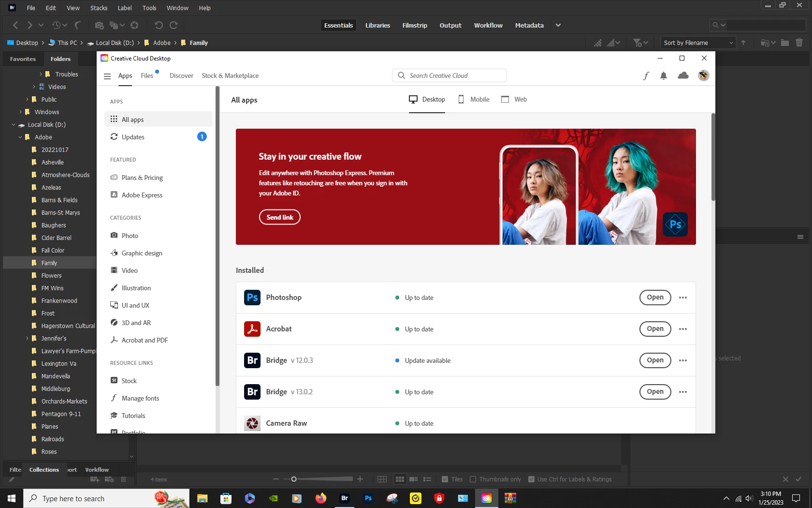Click the Photoshop app icon in Installed list
812x508 pixels.
[x=252, y=298]
